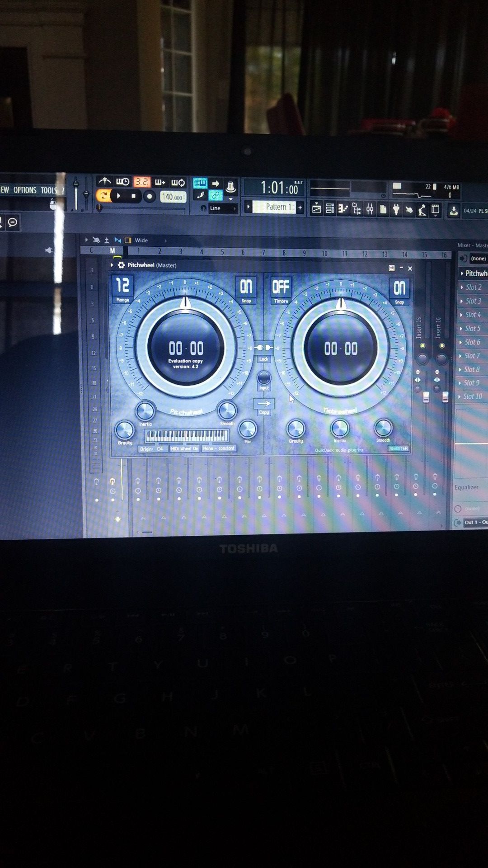Toggle the highlighted chain link icon
The height and width of the screenshot is (868, 488).
coord(216,195)
